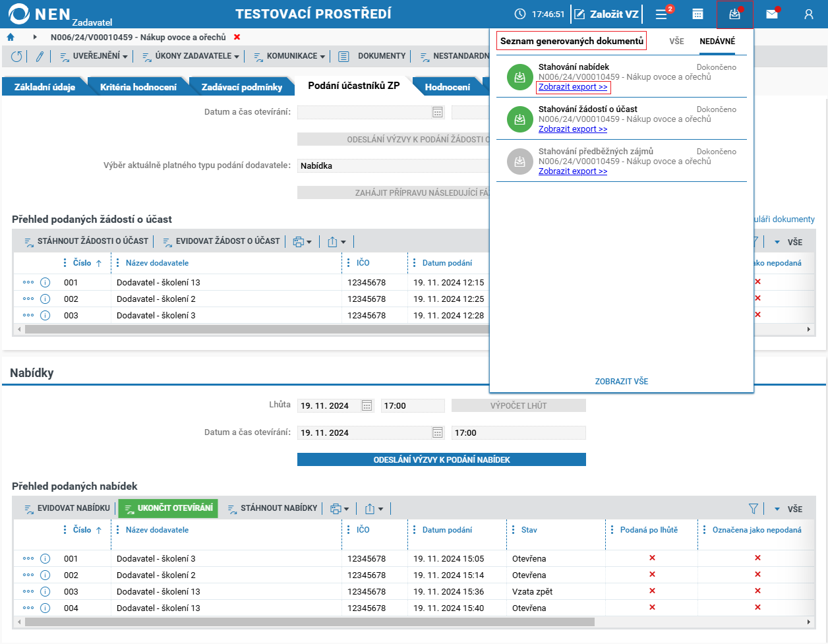Click Odeslání výzvy k podání nabídek button
The height and width of the screenshot is (644, 828).
(442, 459)
